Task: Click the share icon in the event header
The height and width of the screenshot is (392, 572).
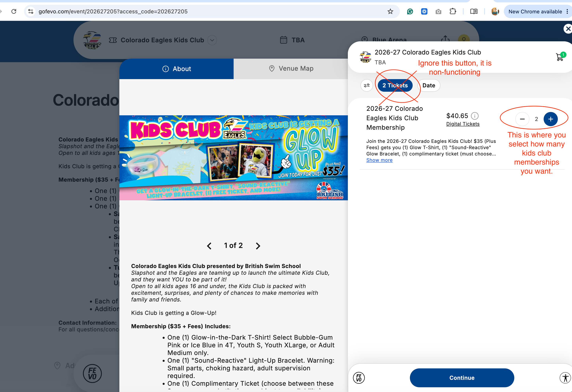Action: point(445,39)
